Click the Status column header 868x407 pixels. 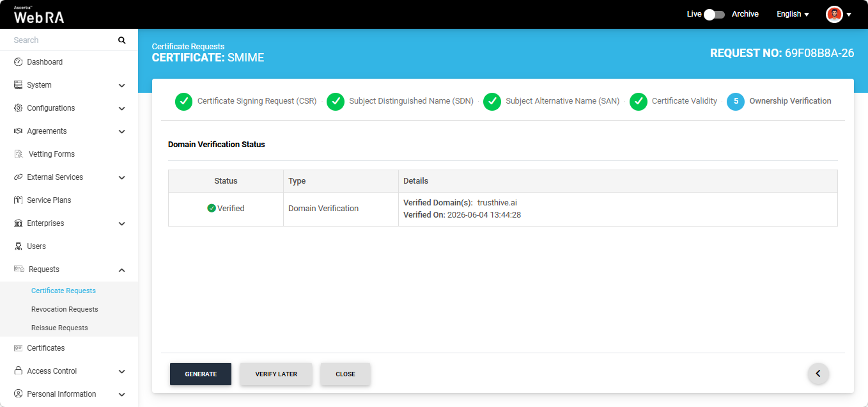(226, 181)
